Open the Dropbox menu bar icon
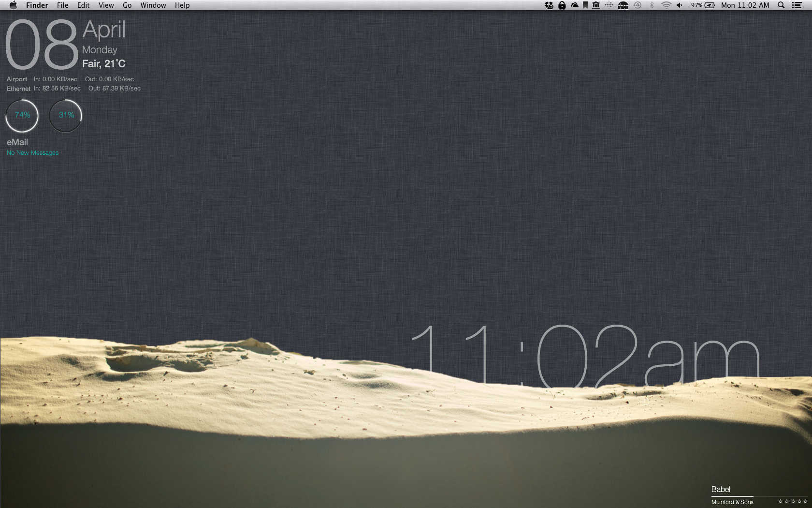Image resolution: width=812 pixels, height=508 pixels. point(549,5)
